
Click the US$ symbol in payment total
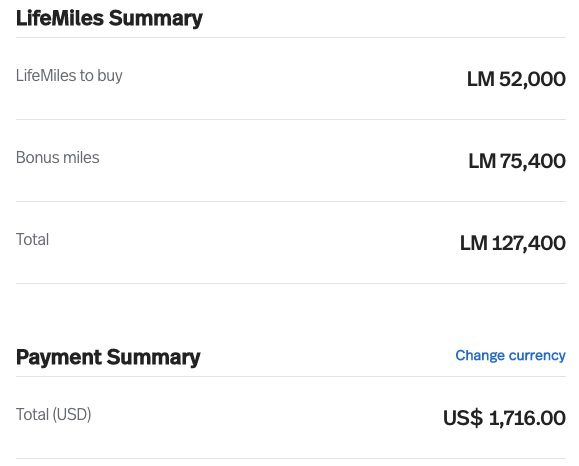pos(463,418)
